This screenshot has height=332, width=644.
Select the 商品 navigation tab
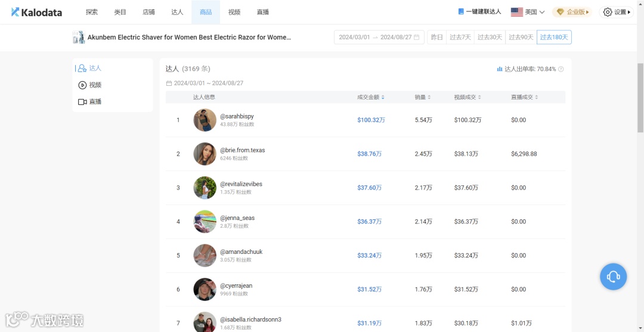[206, 13]
